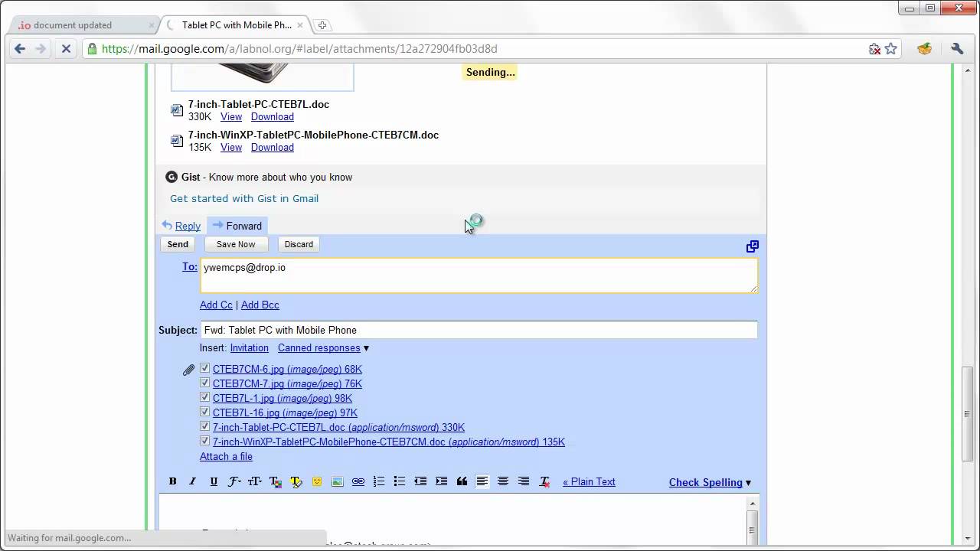This screenshot has height=551, width=980.
Task: Uncheck the 7-inch-WinXP-TabletPC-MobilePhone-CTEB7CM.doc attachment checkbox
Action: pos(204,441)
